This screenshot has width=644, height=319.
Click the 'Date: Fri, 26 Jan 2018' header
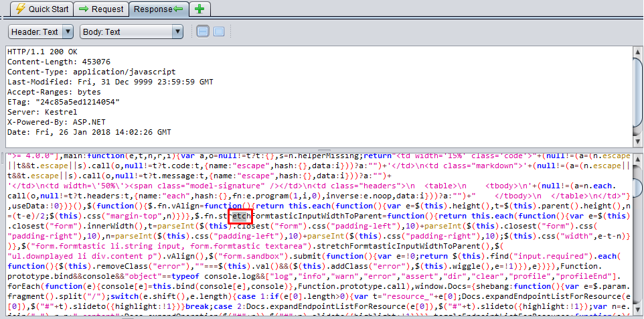(89, 133)
